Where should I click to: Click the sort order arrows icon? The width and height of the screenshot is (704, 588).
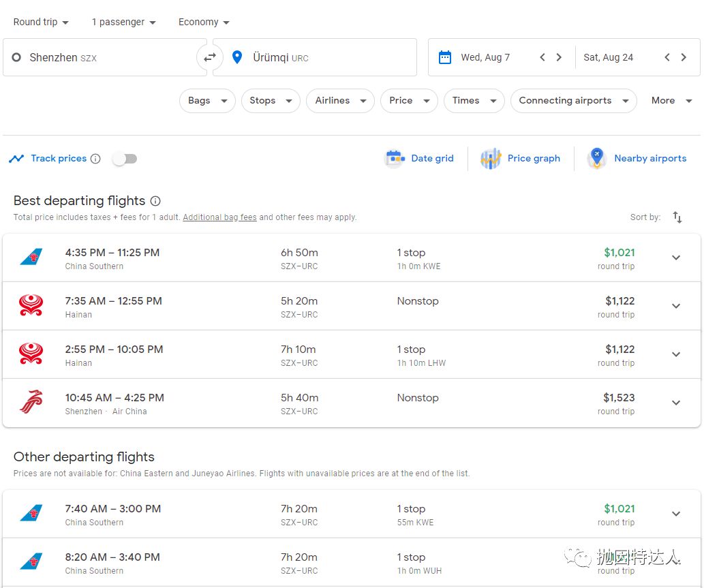click(x=677, y=217)
